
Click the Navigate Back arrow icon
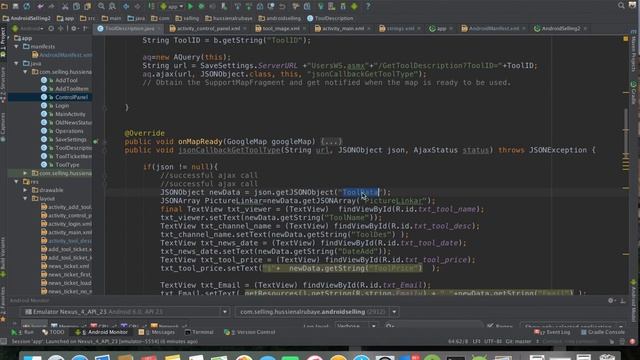[126, 6]
